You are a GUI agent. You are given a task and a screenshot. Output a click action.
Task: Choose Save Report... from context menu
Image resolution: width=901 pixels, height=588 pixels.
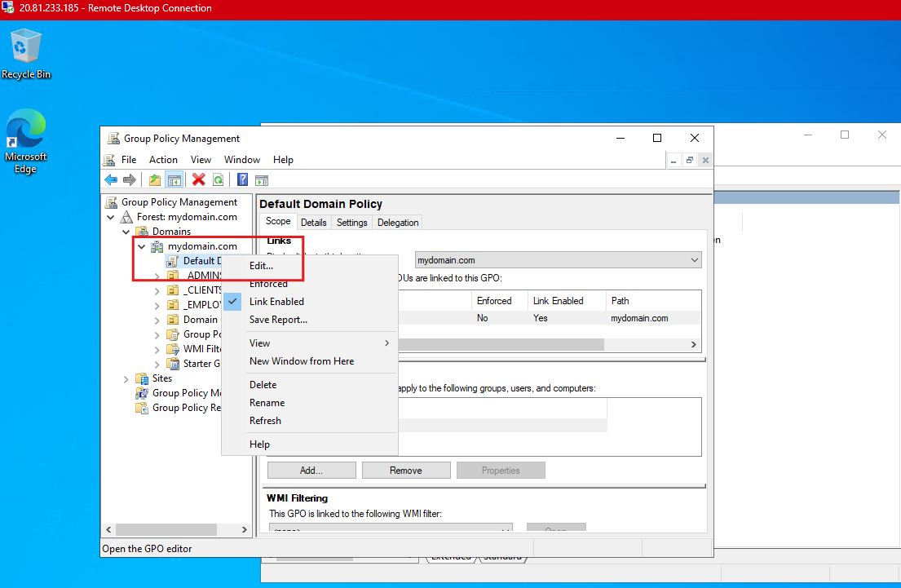click(x=310, y=320)
